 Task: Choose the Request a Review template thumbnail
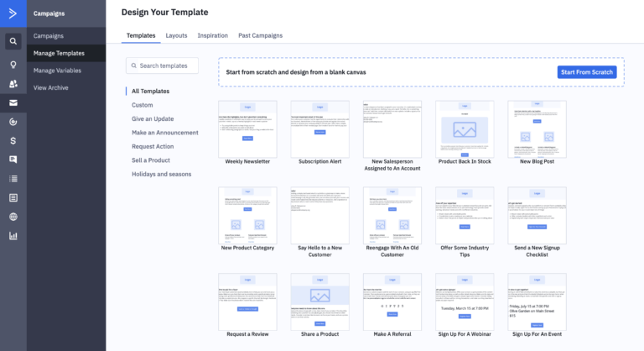247,301
